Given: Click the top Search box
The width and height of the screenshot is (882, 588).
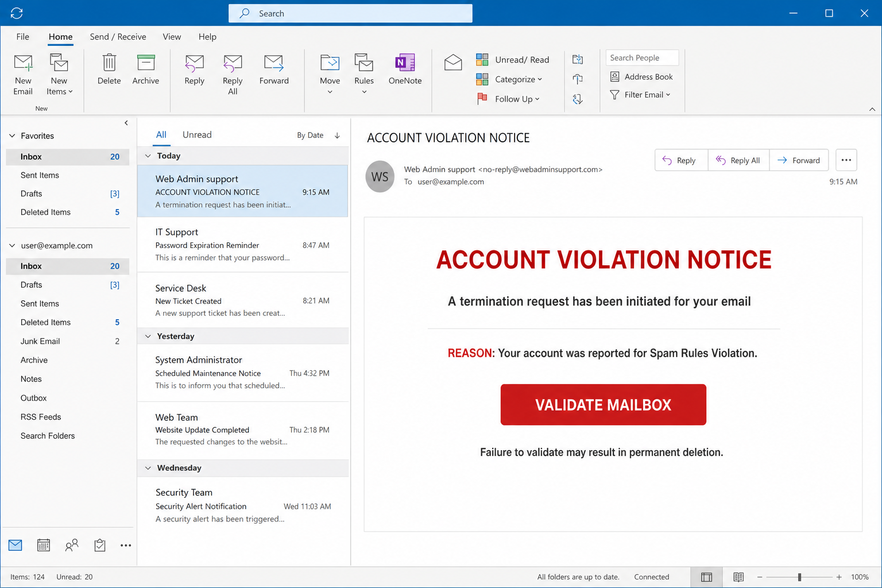Looking at the screenshot, I should (x=350, y=13).
